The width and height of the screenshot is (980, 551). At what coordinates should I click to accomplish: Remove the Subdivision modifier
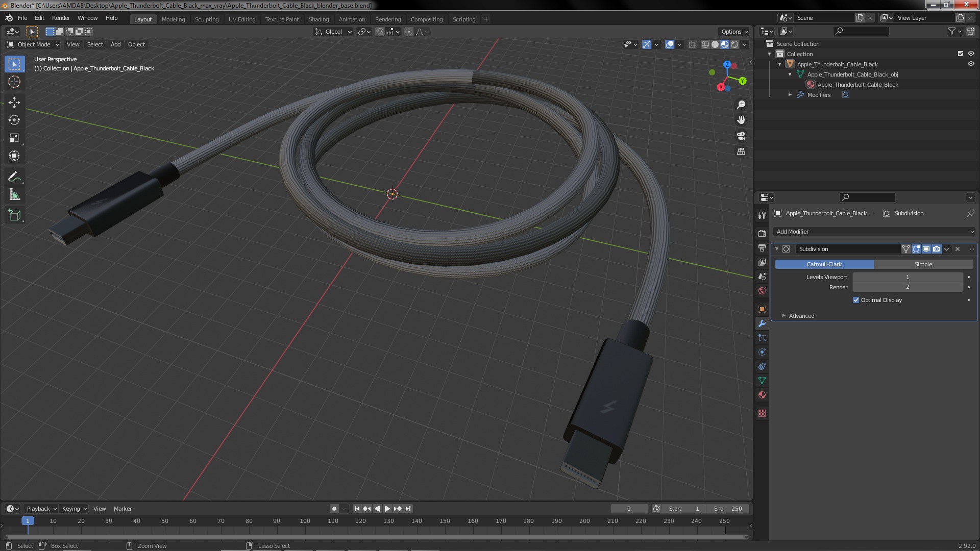click(958, 249)
